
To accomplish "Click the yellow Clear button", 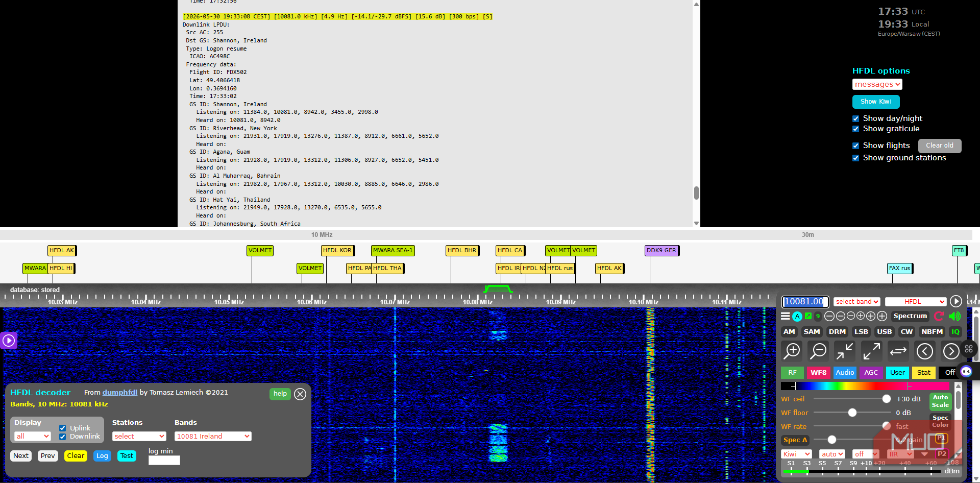I will coord(76,456).
